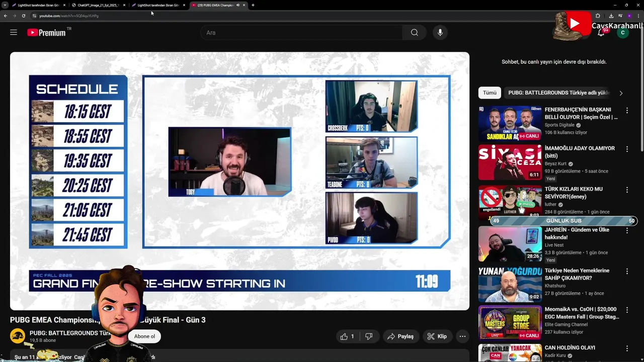
Task: Open the Yunan Yoğurdu video thumbnail
Action: (x=510, y=284)
